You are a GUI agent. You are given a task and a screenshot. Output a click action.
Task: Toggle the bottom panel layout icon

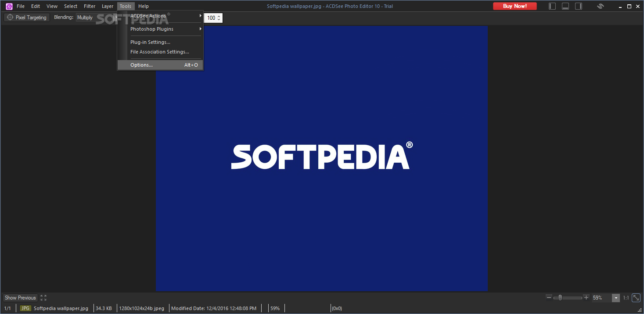click(565, 6)
